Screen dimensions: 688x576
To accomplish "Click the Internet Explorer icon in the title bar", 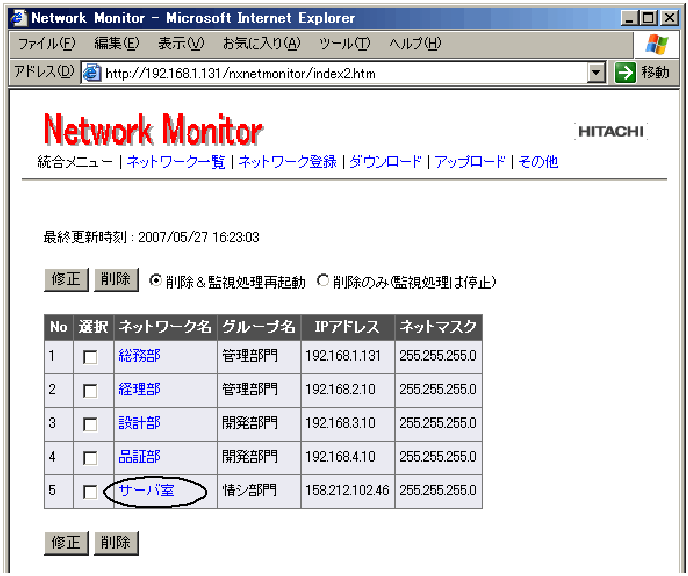I will point(18,18).
